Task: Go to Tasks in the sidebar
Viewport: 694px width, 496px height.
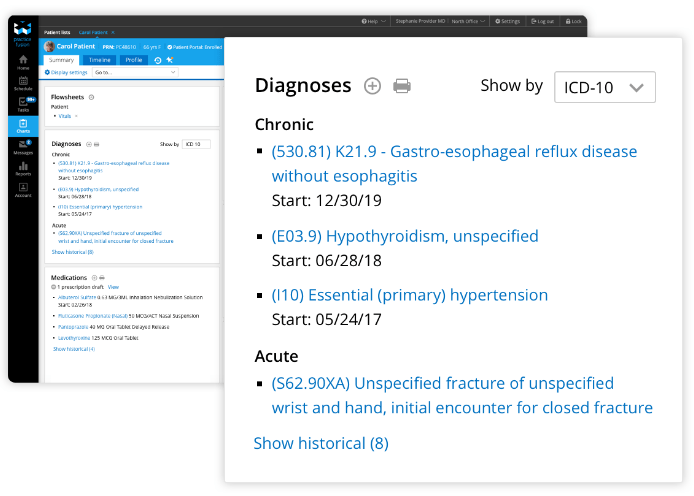Action: (23, 104)
